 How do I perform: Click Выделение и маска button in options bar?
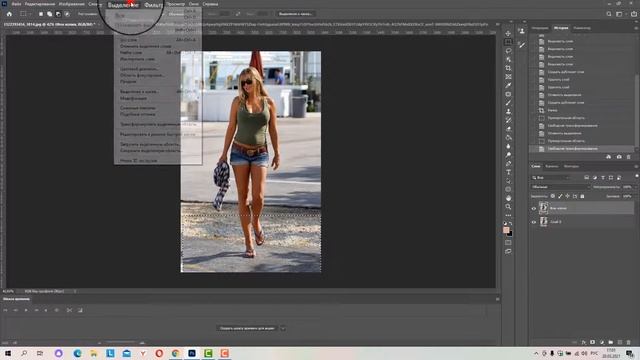[x=296, y=14]
